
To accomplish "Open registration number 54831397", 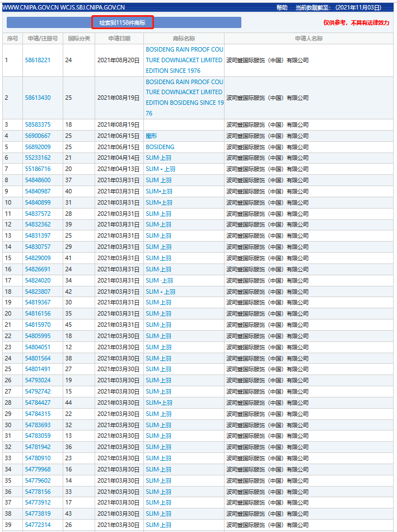I will point(38,236).
